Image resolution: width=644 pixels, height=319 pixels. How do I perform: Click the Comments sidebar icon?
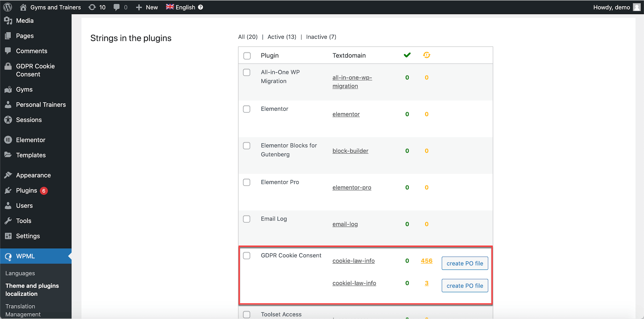(x=8, y=51)
